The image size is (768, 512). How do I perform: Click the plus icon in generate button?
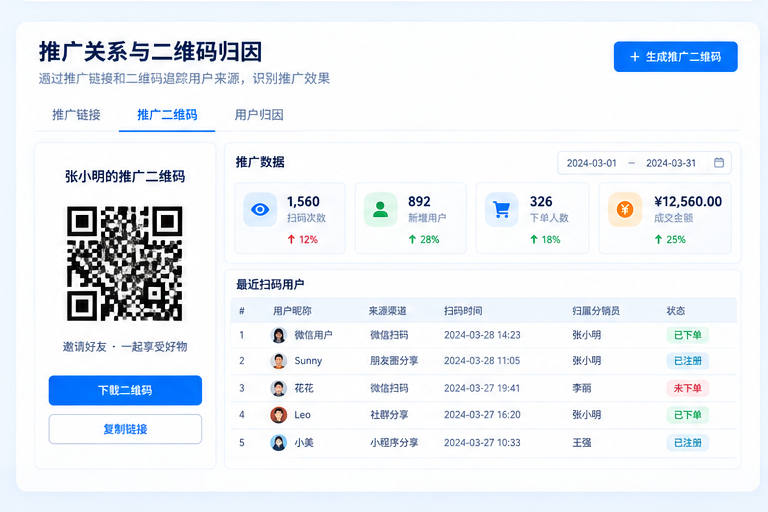pyautogui.click(x=635, y=57)
